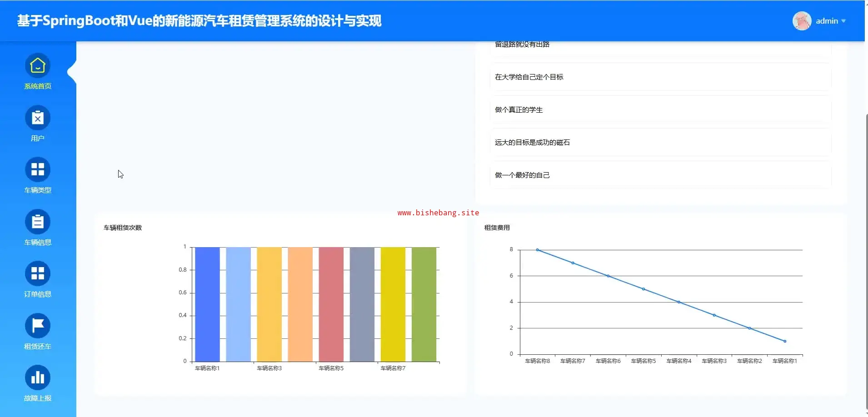Click the yellow-orange bar for 车辆名称3
This screenshot has width=868, height=417.
269,304
